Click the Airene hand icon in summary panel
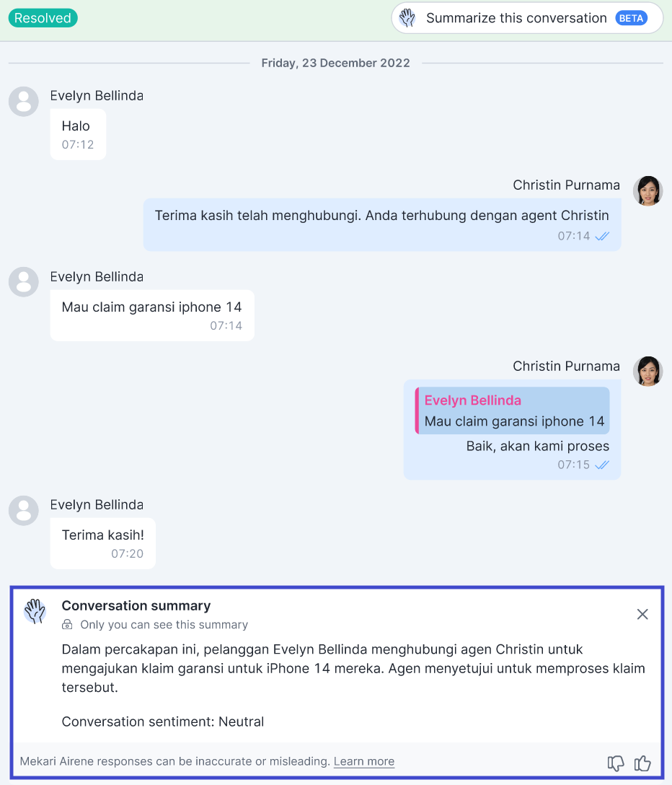This screenshot has height=785, width=672. click(35, 611)
